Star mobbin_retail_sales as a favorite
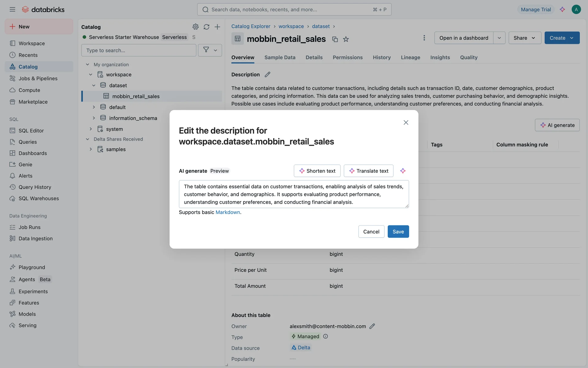 (x=346, y=39)
